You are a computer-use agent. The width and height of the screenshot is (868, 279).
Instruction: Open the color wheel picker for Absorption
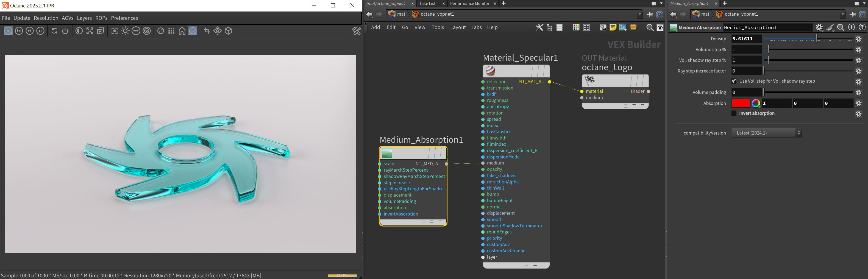click(756, 104)
